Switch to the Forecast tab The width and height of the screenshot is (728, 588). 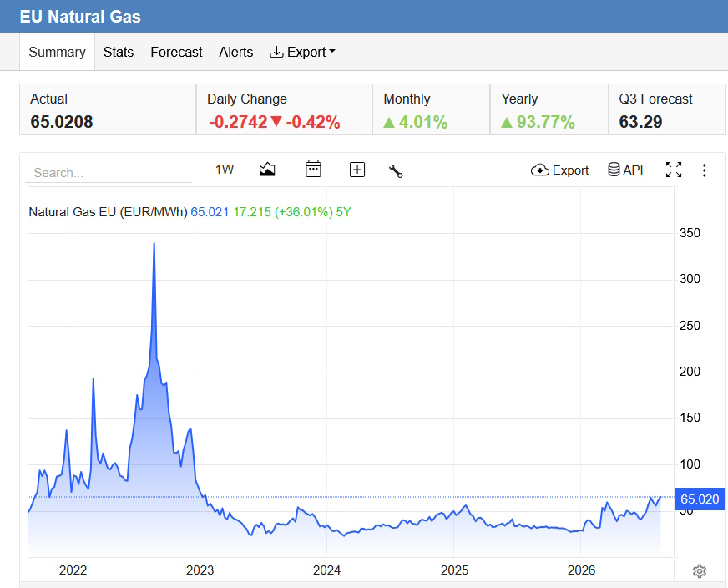point(176,52)
